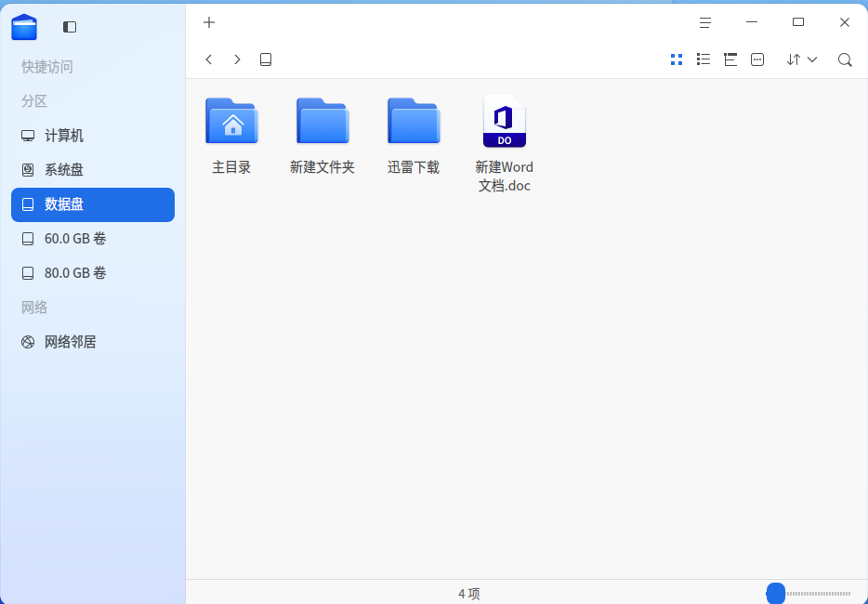The height and width of the screenshot is (604, 868).
Task: Select the 迅雷下载 folder
Action: coord(414,136)
